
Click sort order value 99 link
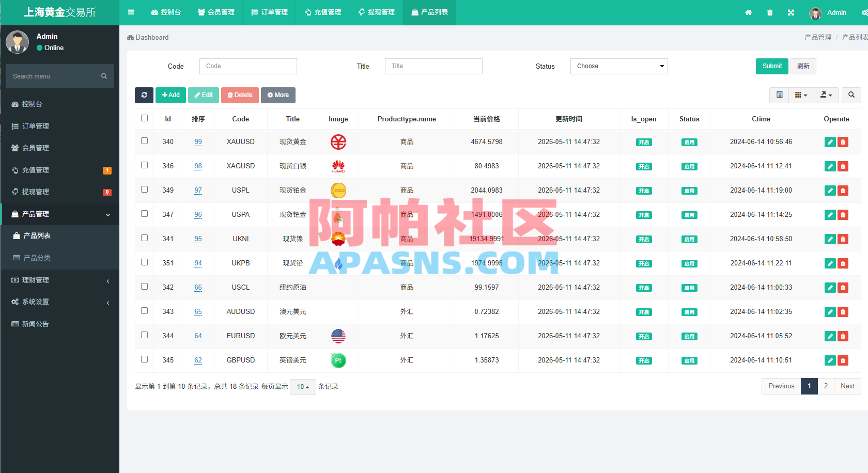[x=198, y=142]
